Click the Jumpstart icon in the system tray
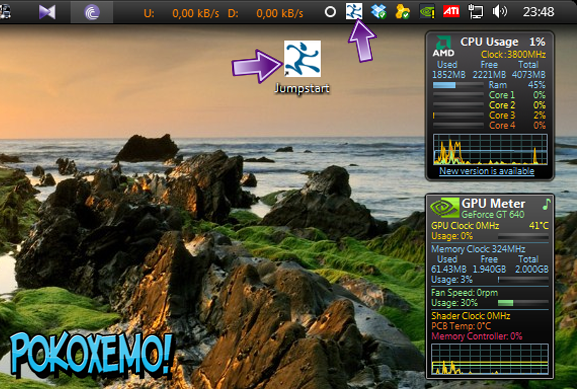Screen dimensions: 577x389 click(x=354, y=11)
